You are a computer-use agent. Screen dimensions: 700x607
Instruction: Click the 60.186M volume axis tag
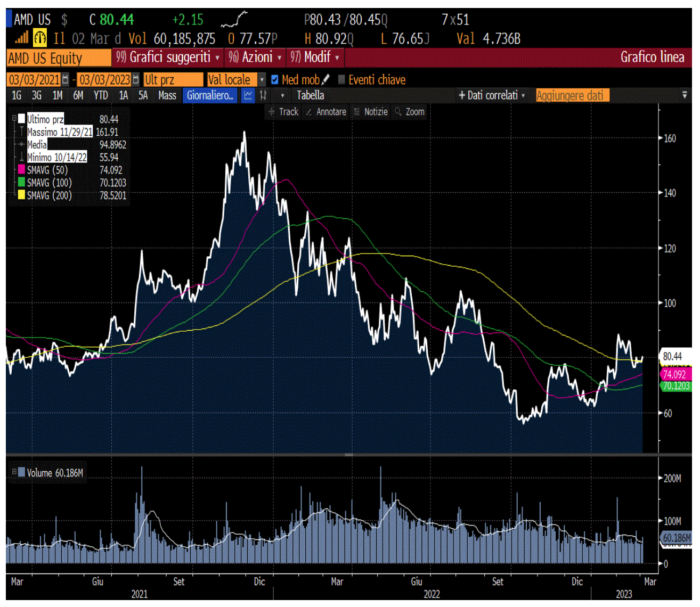(x=675, y=538)
